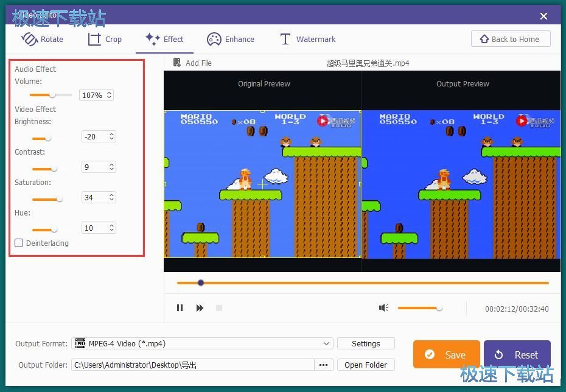Click the Add File film icon
The height and width of the screenshot is (392, 566).
[x=177, y=63]
